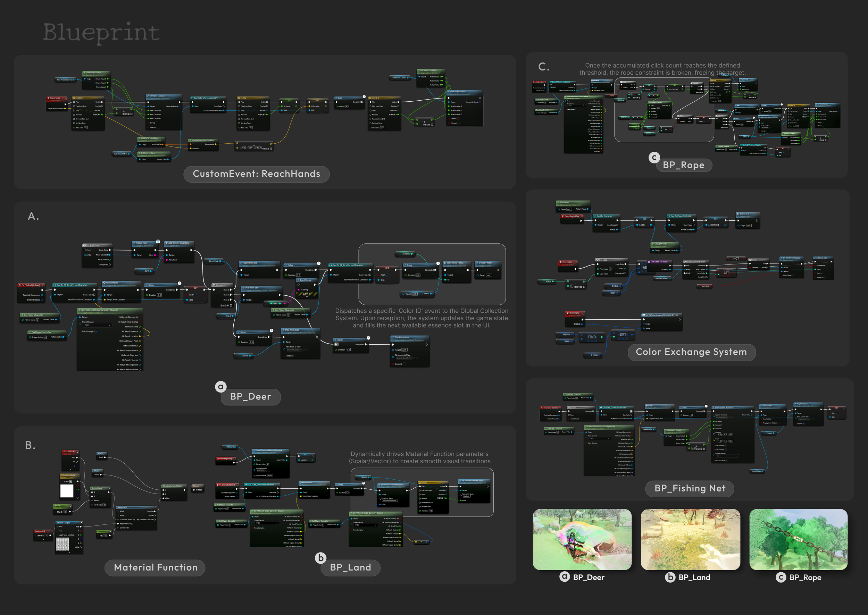The width and height of the screenshot is (868, 615).
Task: Click the Material Function label pill
Action: coord(155,567)
